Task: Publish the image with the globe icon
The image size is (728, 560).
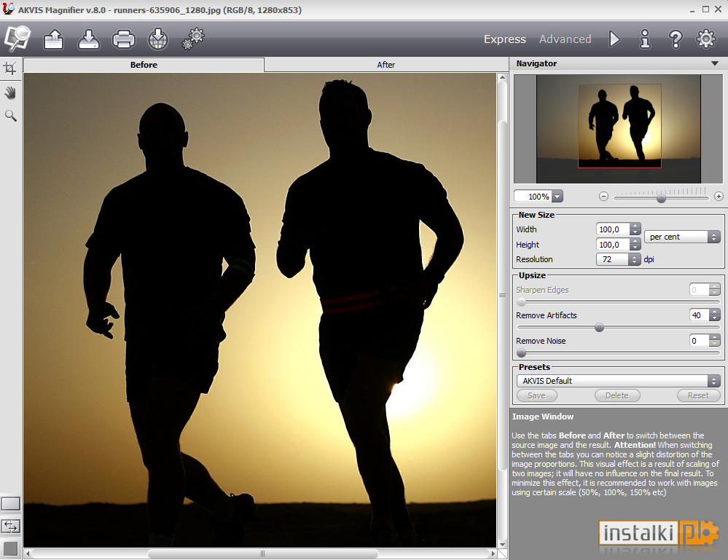Action: (158, 39)
